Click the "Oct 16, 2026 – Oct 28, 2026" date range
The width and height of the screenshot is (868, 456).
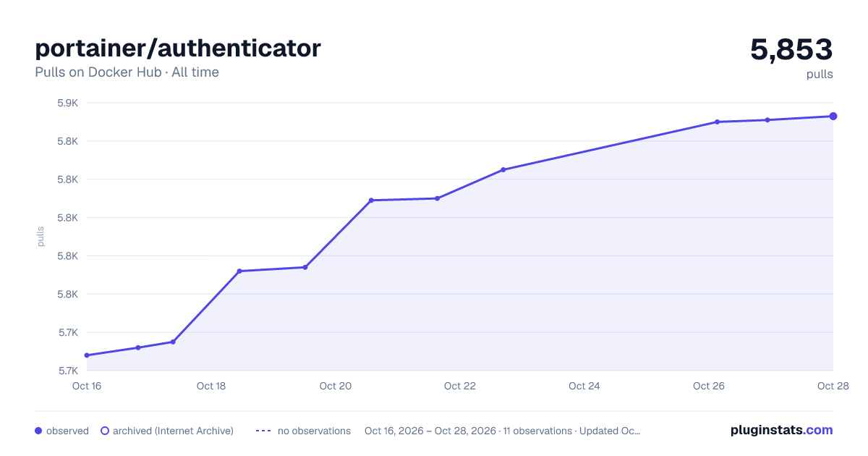(x=430, y=431)
